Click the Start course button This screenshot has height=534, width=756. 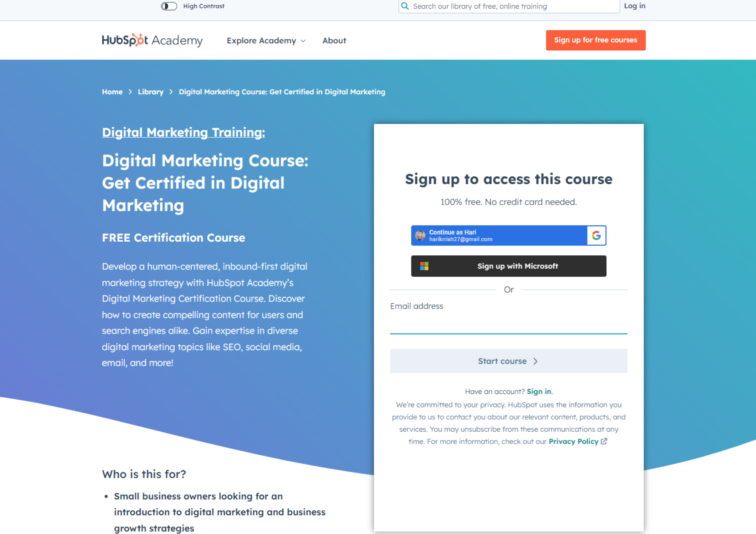(x=508, y=361)
